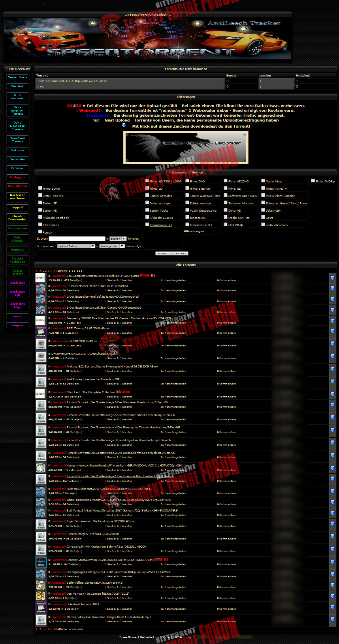Click into the Suchen text field
This screenshot has width=339, height=644.
[77, 239]
